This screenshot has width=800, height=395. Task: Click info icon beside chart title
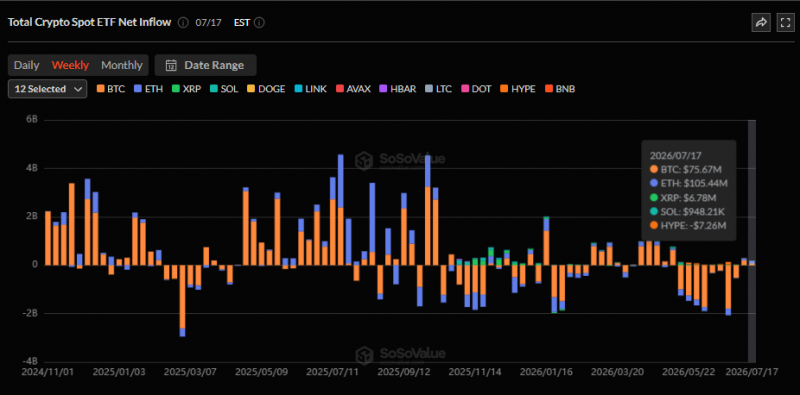click(x=184, y=23)
